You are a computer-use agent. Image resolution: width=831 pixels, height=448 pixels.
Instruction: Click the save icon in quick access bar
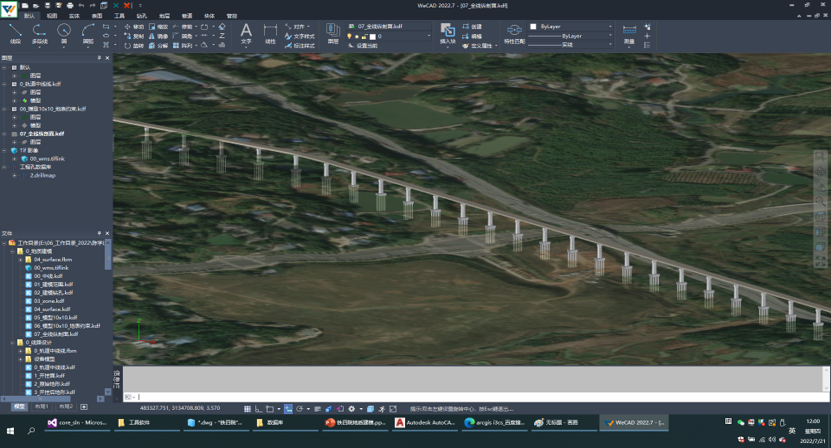(47, 5)
